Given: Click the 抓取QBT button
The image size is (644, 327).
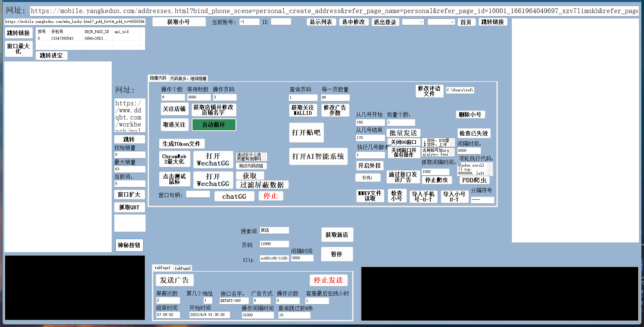Looking at the screenshot, I should tap(129, 207).
